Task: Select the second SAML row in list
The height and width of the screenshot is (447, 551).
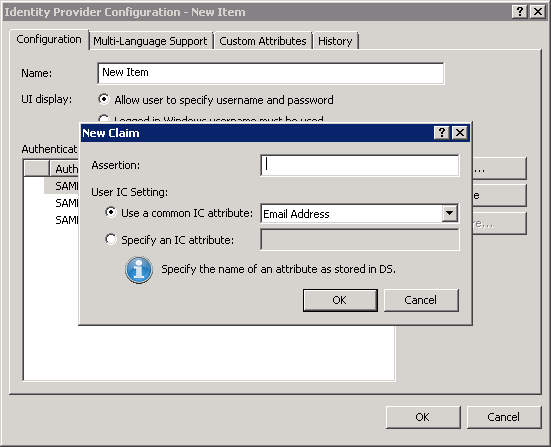Action: [x=61, y=203]
